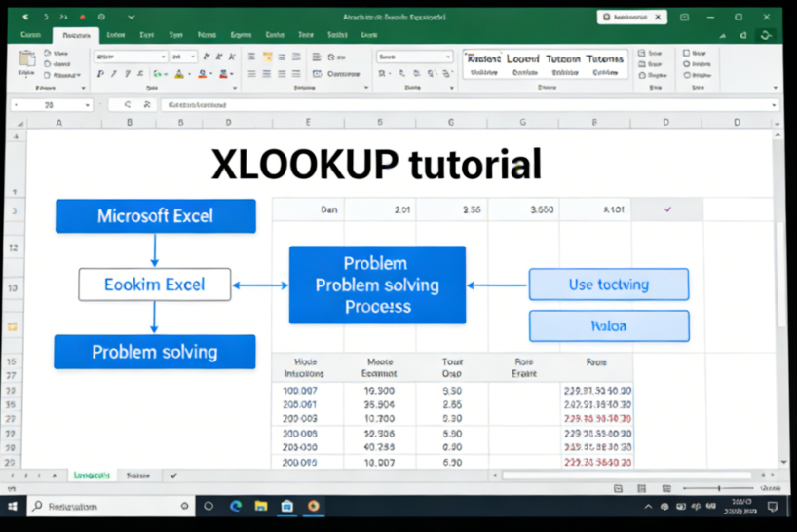Switch to the green active sheet tab

click(x=92, y=475)
